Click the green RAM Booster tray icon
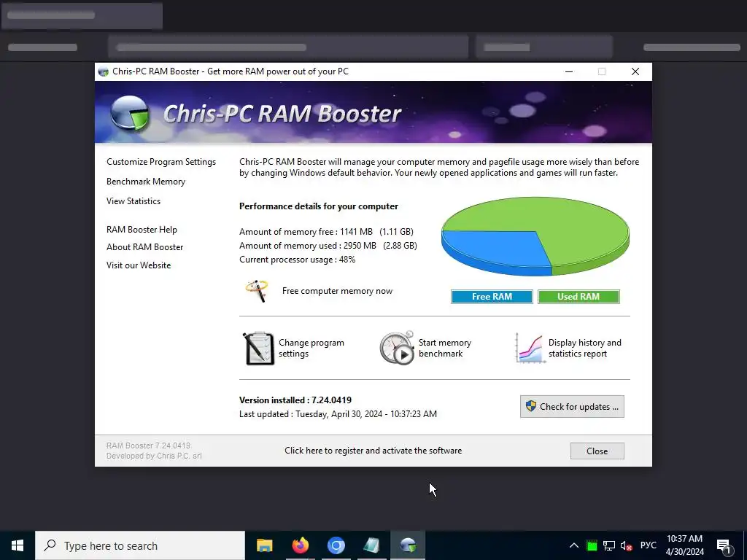 coord(592,545)
